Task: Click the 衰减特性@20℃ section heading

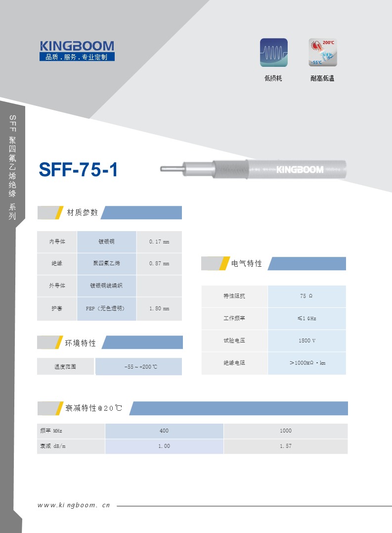Action: coord(93,408)
